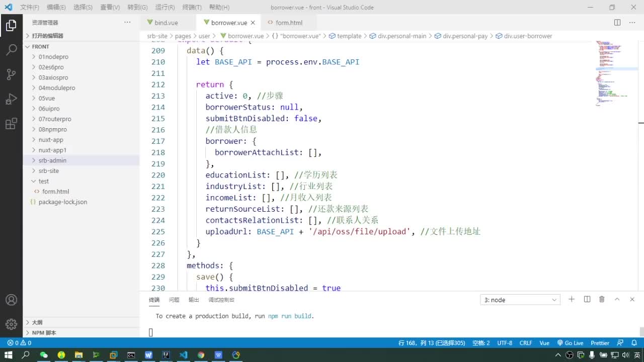644x362 pixels.
Task: Split the terminal pane
Action: pos(587,299)
